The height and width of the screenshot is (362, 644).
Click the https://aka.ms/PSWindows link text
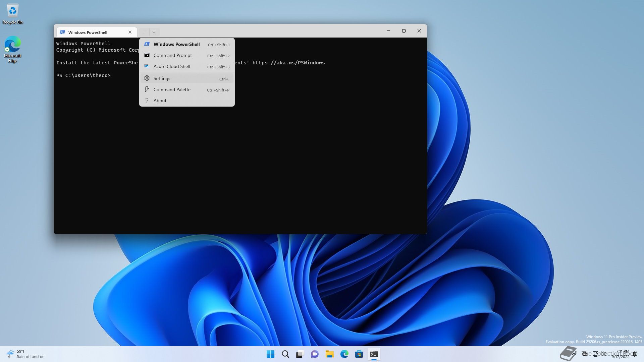click(288, 63)
